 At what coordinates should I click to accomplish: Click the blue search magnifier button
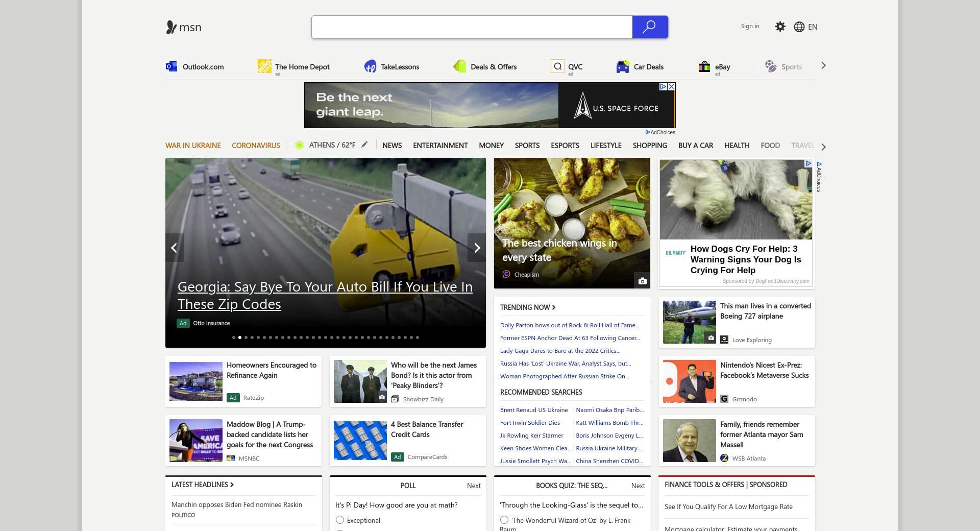tap(650, 27)
